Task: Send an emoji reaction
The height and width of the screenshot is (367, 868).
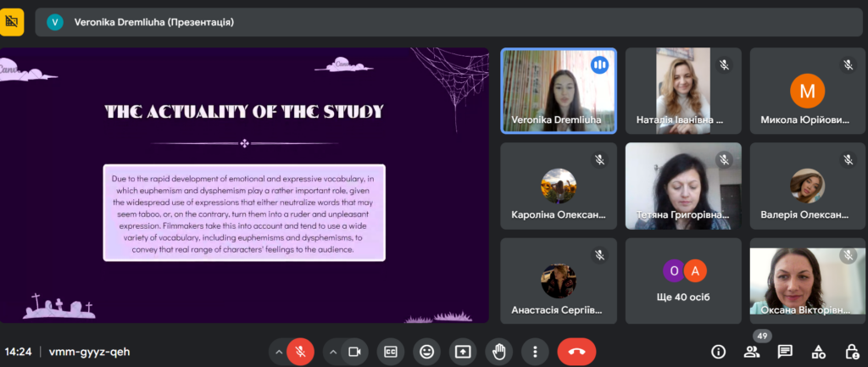Action: pyautogui.click(x=427, y=351)
